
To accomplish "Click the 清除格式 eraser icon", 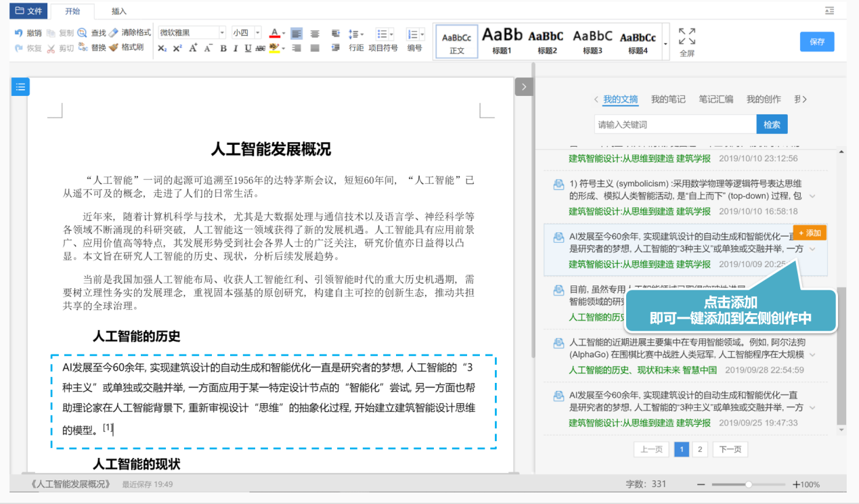I will (114, 32).
